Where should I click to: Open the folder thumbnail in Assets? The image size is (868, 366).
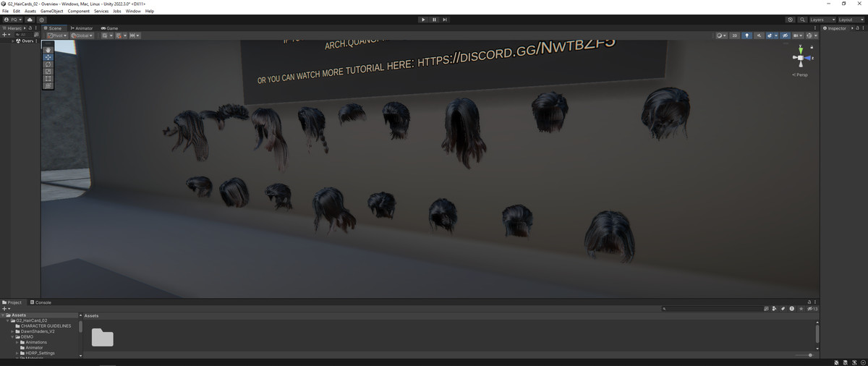(102, 338)
